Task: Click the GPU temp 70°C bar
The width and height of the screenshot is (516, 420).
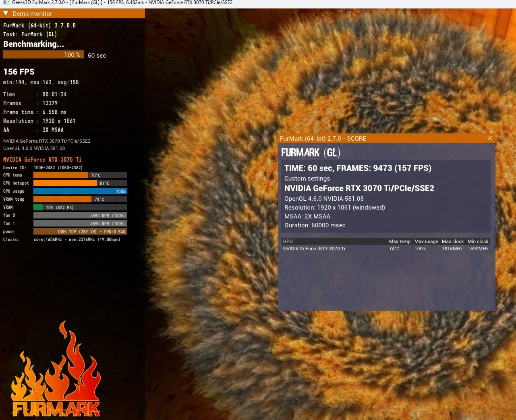Action: [x=80, y=175]
